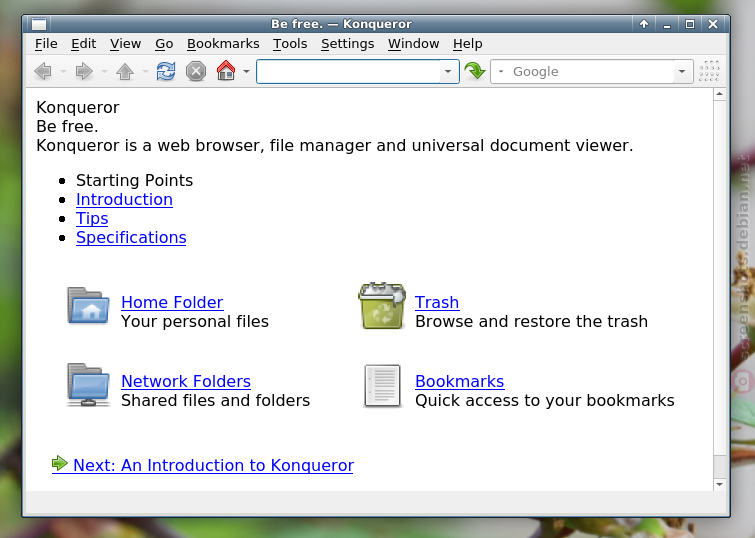Click the 'Shared files and folders' text
Viewport: 755px width, 538px height.
[215, 401]
